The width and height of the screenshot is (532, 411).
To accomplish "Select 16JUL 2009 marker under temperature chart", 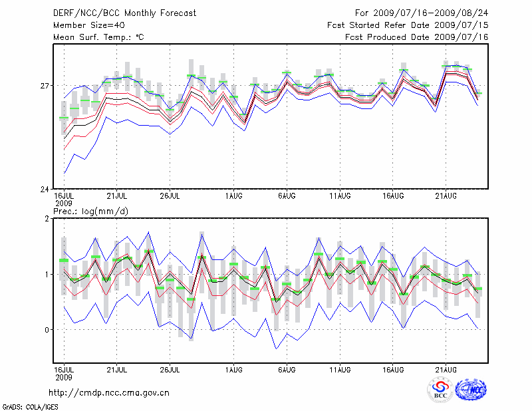I will [63, 199].
